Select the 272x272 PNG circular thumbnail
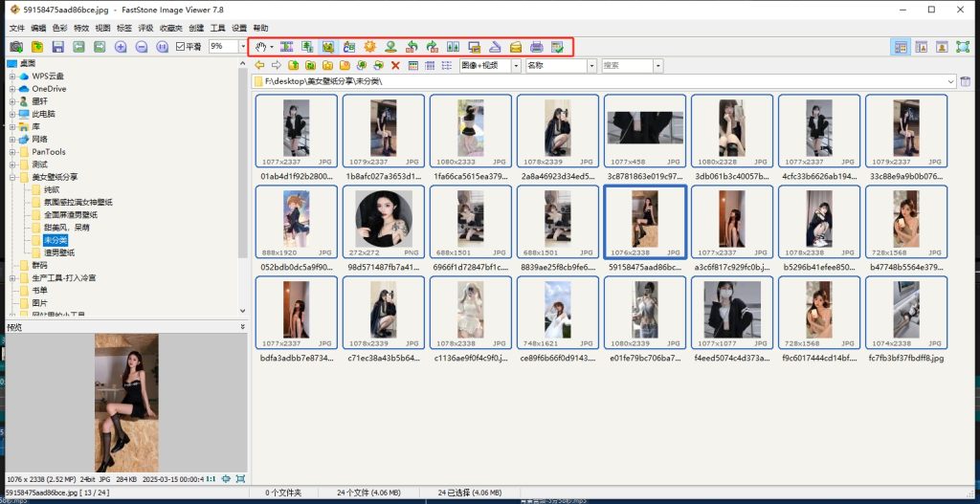This screenshot has width=980, height=504. pos(383,222)
